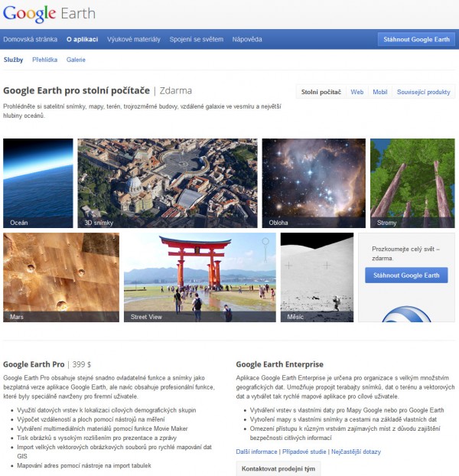459x476 pixels.
Task: Click the Zdarma label in heading
Action: pos(176,90)
